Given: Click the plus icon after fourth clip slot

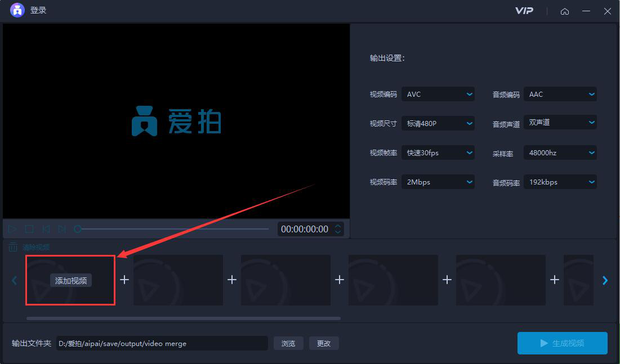Looking at the screenshot, I should (x=447, y=280).
